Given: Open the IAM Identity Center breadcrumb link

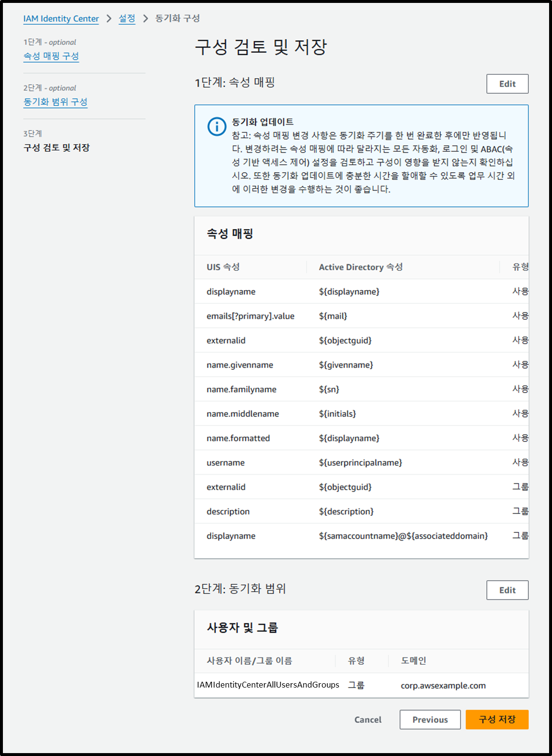Looking at the screenshot, I should 61,18.
